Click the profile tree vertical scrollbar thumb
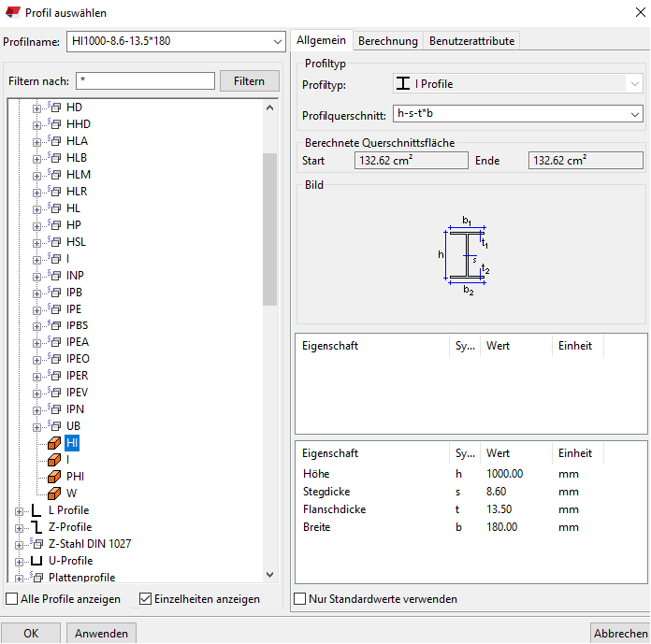This screenshot has height=644, width=651. (x=270, y=230)
